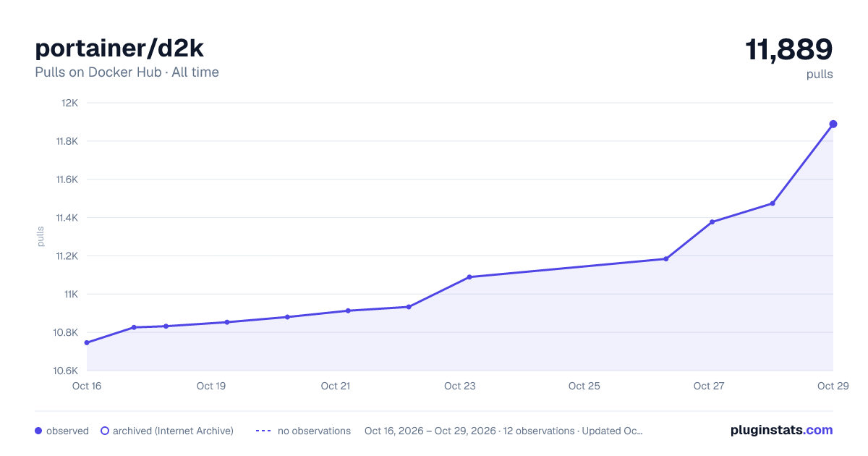Click the first Oct 16 data point
868x456 pixels.
[87, 342]
